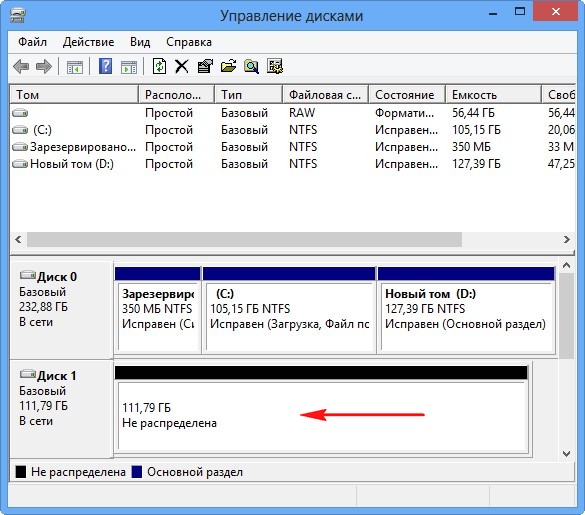
Task: Sort by the Состояние column header
Action: tap(407, 95)
